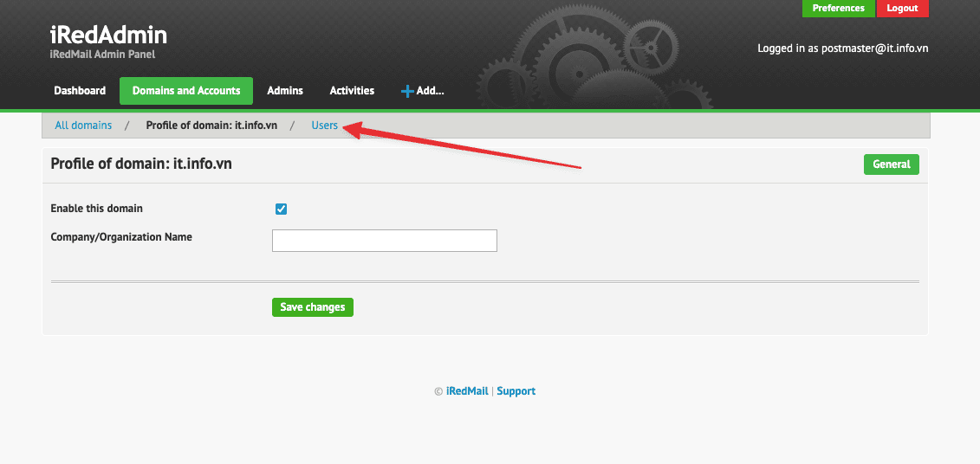Click the 'Enable this domain' label text
The image size is (980, 464).
(x=96, y=209)
